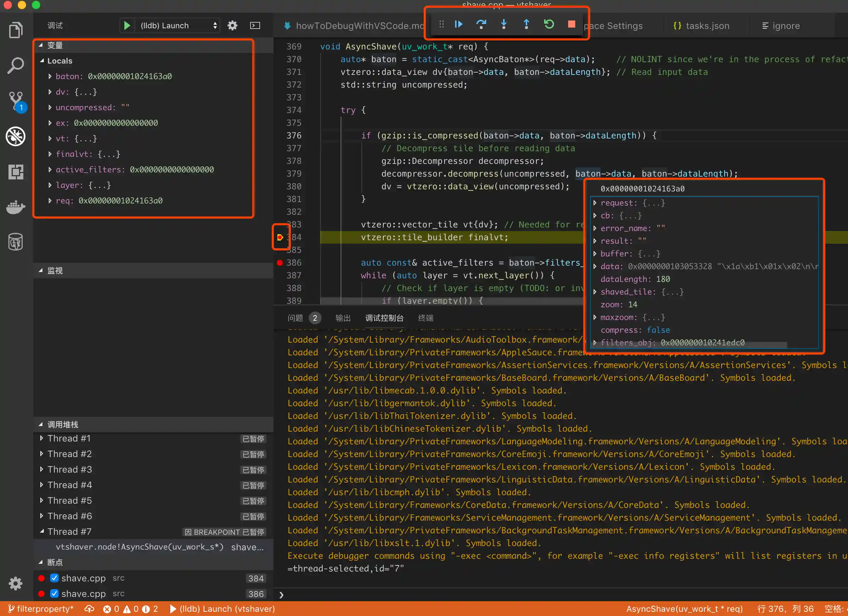The image size is (848, 616).
Task: Restart the debug session from the toolbar
Action: (548, 24)
